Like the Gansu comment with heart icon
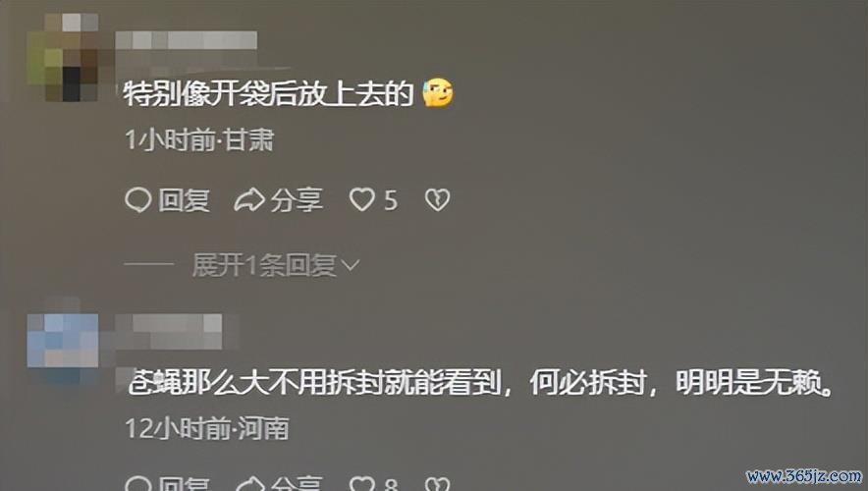 pos(362,199)
